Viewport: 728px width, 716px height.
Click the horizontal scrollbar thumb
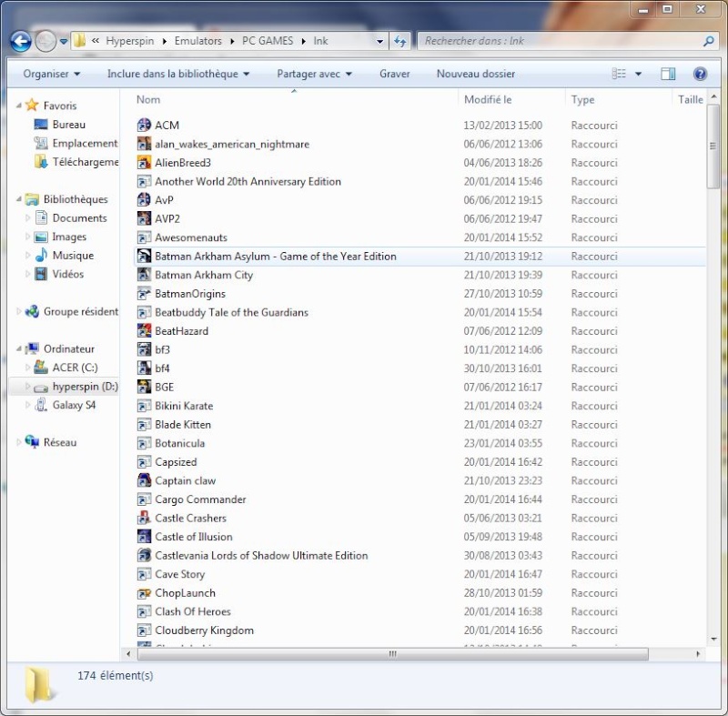click(393, 654)
